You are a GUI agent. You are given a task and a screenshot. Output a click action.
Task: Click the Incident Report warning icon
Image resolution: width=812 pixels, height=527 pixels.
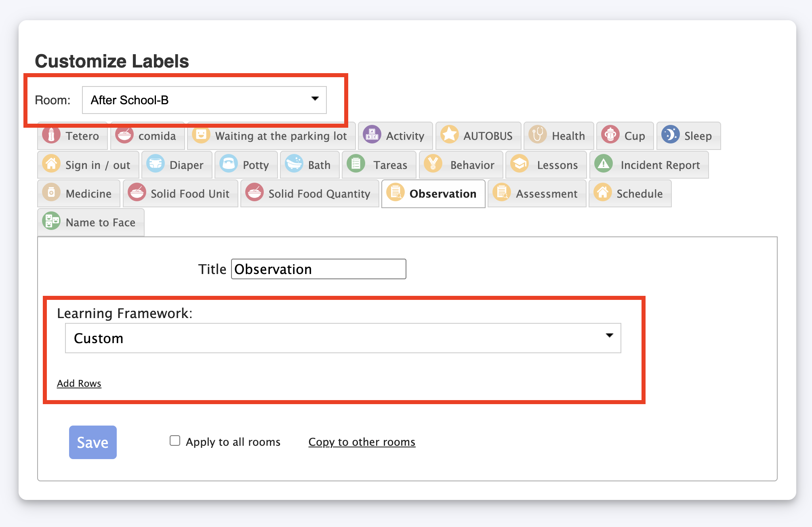coord(604,164)
